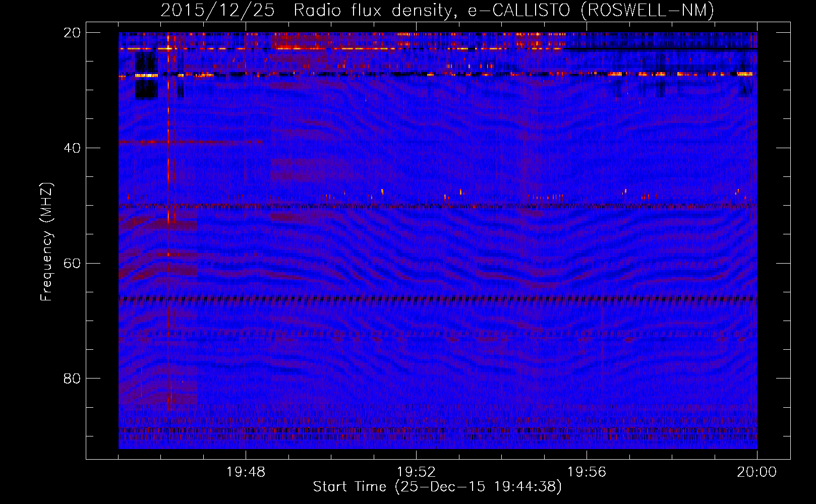Image resolution: width=816 pixels, height=504 pixels.
Task: Click the 'Frequency (MHZ)' y-axis label
Action: click(46, 242)
